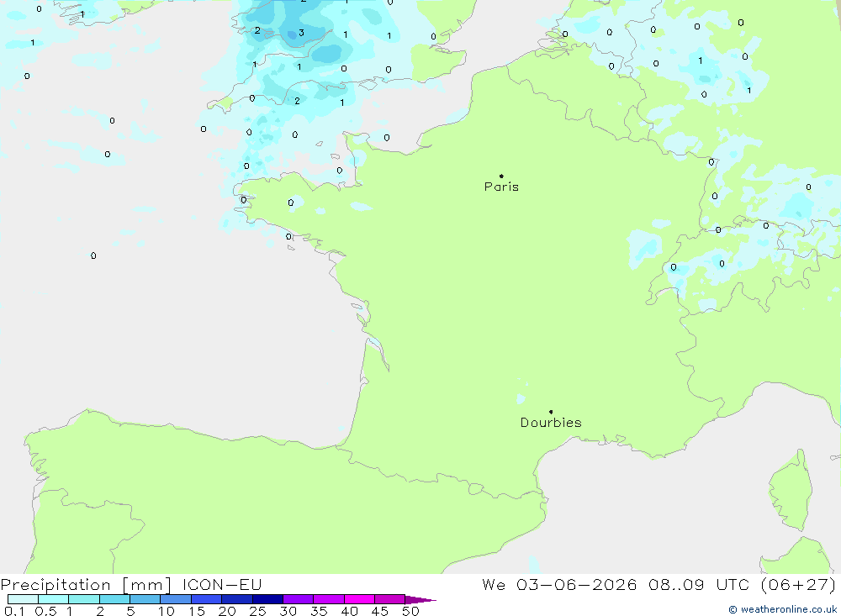Click the 30–35 mm legend color swatch
This screenshot has height=616, width=841.
tap(299, 599)
